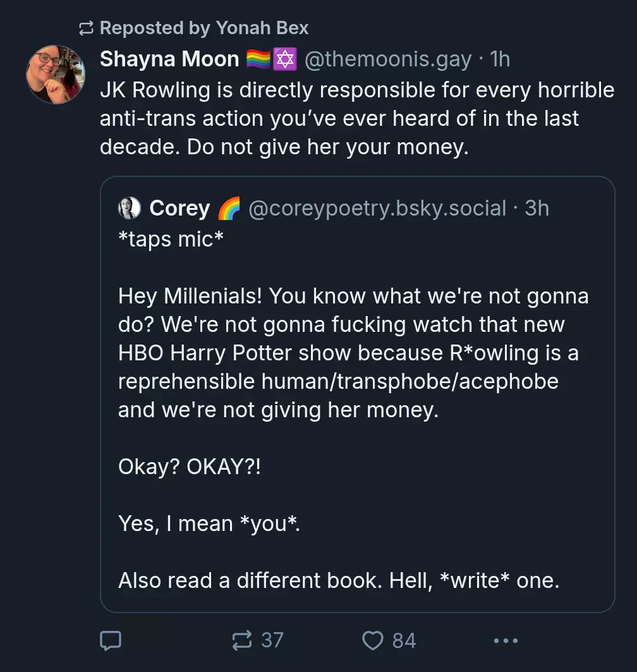This screenshot has height=672, width=637.
Task: Open Shayna Moon's profile avatar
Action: (x=56, y=75)
